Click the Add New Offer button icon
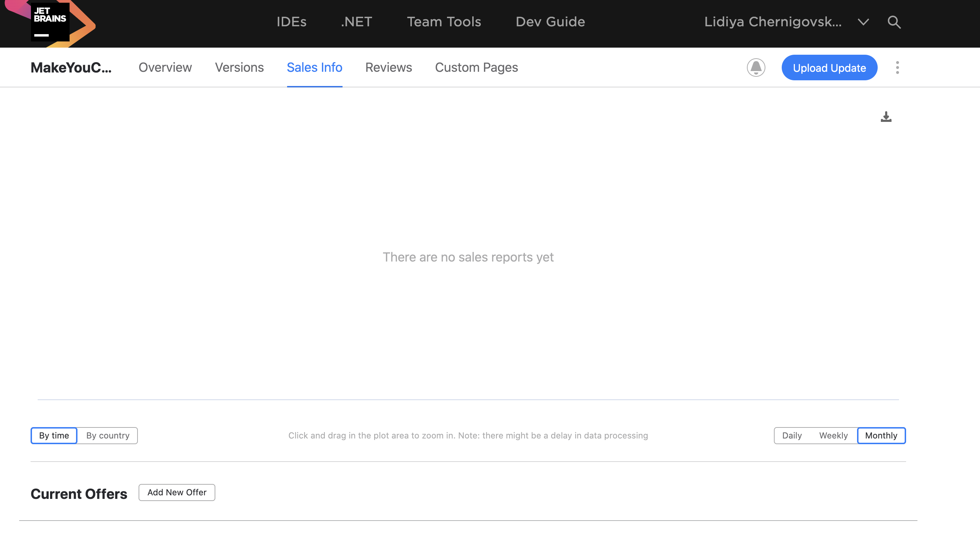This screenshot has height=533, width=980. click(x=177, y=492)
